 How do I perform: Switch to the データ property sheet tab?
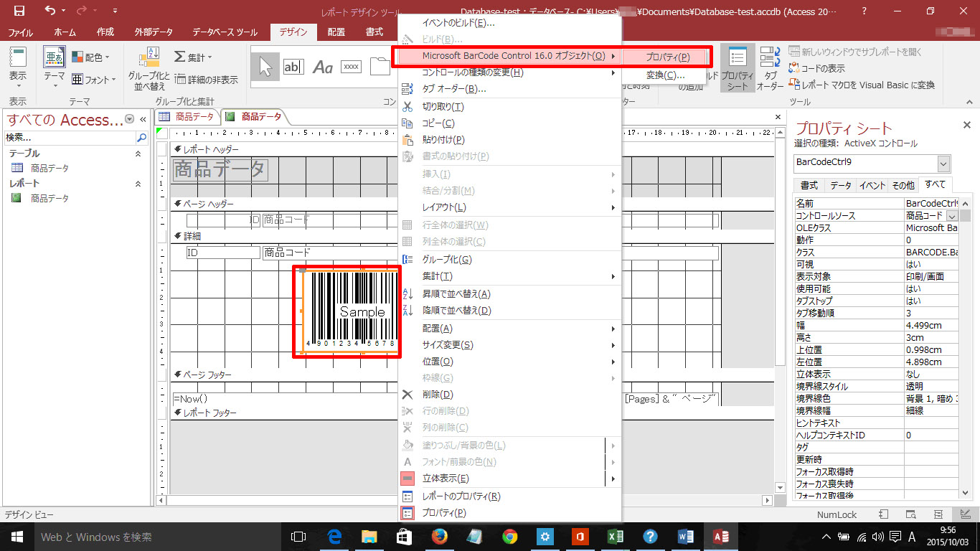click(x=840, y=185)
